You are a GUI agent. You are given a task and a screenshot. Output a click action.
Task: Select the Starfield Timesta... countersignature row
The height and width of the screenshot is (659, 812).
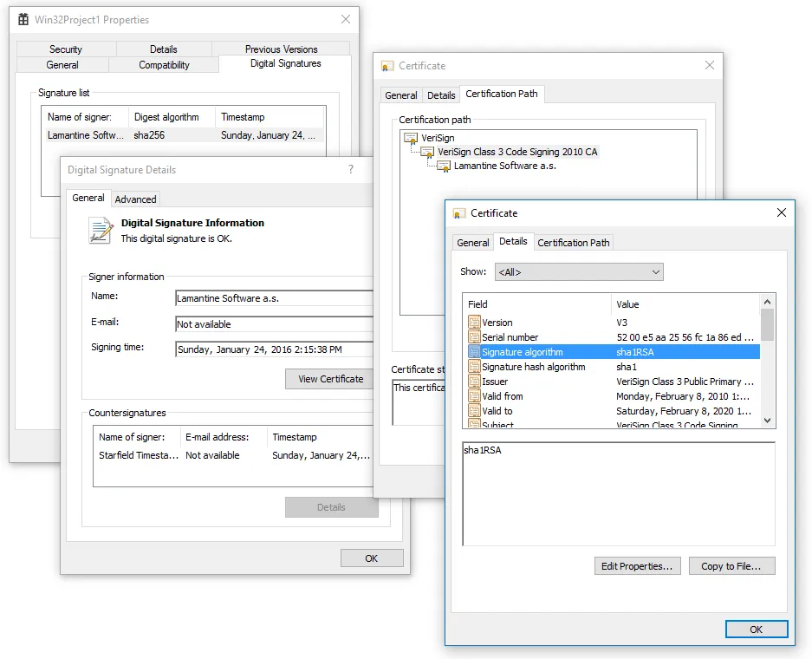(x=234, y=455)
